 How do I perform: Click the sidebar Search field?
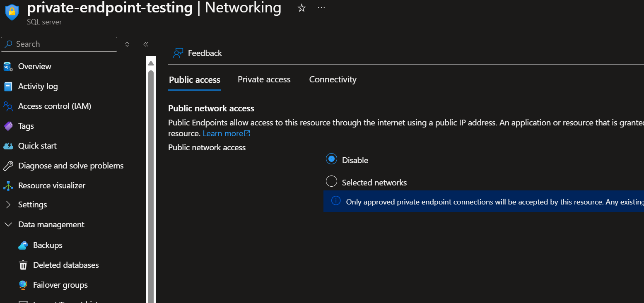point(59,44)
